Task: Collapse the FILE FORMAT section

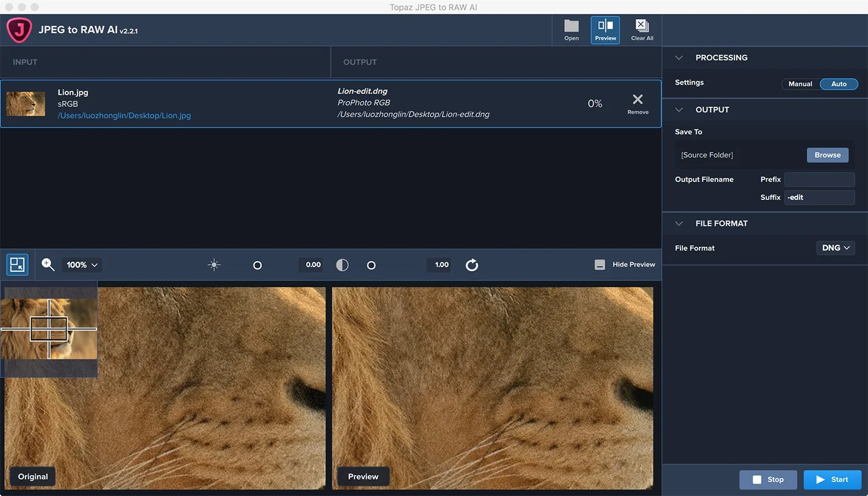Action: (x=679, y=224)
